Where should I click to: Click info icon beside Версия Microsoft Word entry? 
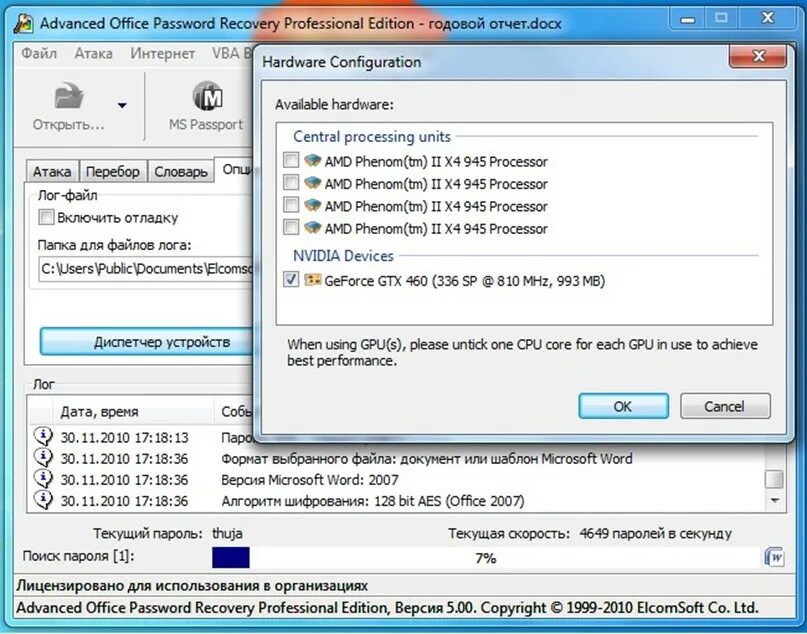click(43, 479)
